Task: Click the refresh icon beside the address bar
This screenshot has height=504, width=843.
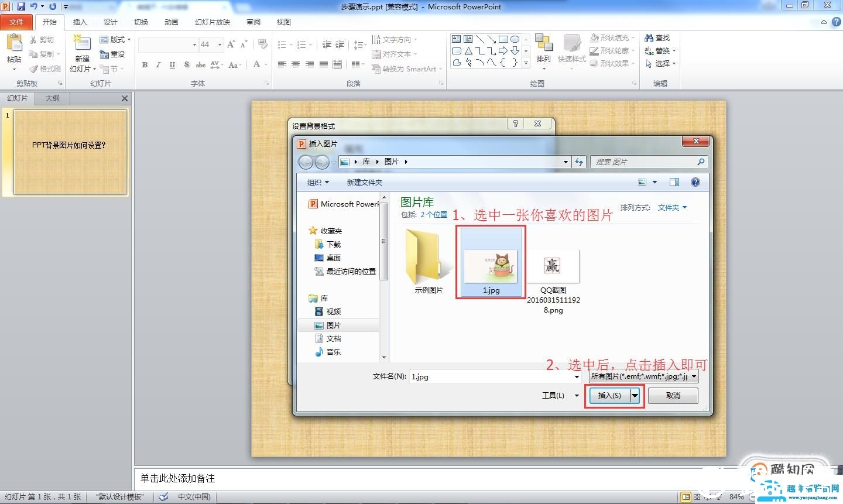Action: [579, 162]
